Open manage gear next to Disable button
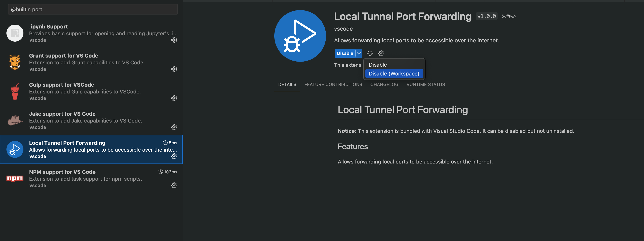 coord(381,53)
